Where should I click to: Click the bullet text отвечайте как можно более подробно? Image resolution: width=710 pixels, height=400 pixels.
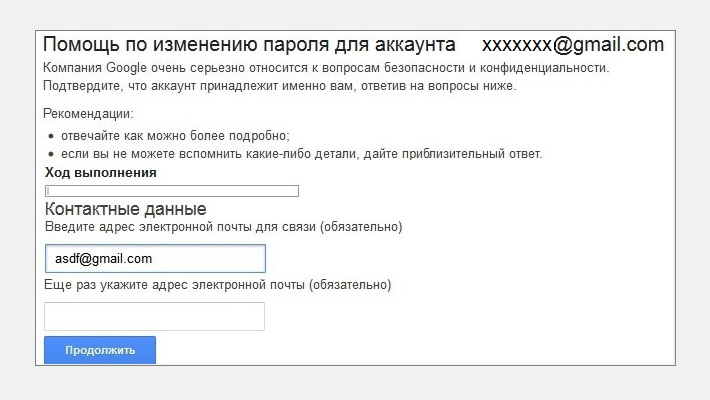(x=175, y=136)
